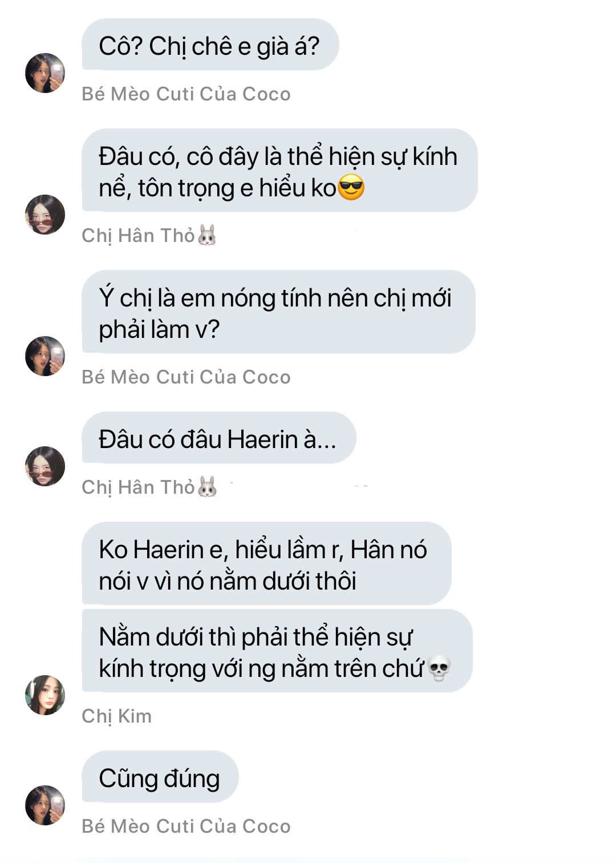This screenshot has width=616, height=863.
Task: Select the 'Ý chị là em nóng tính' bubble
Action: click(278, 312)
